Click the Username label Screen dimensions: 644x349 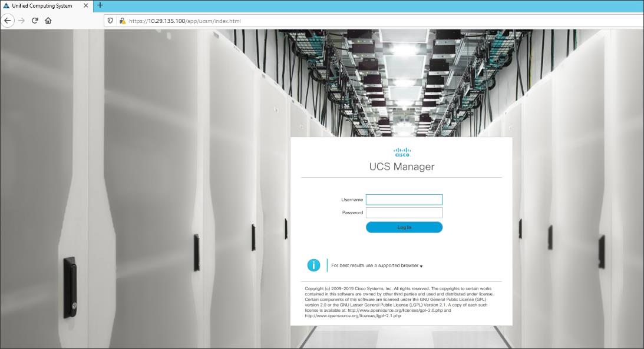point(352,200)
